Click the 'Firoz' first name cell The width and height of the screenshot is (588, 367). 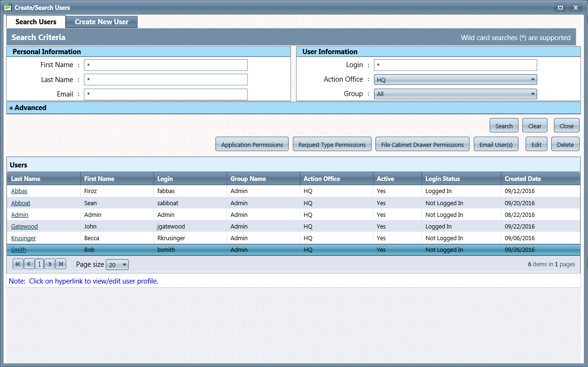point(117,191)
